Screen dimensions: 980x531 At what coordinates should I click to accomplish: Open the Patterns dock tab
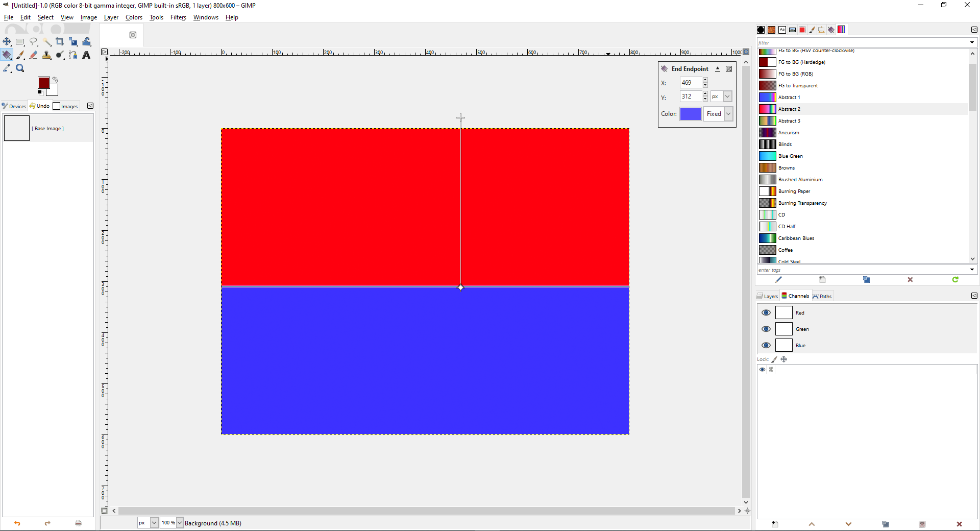771,30
